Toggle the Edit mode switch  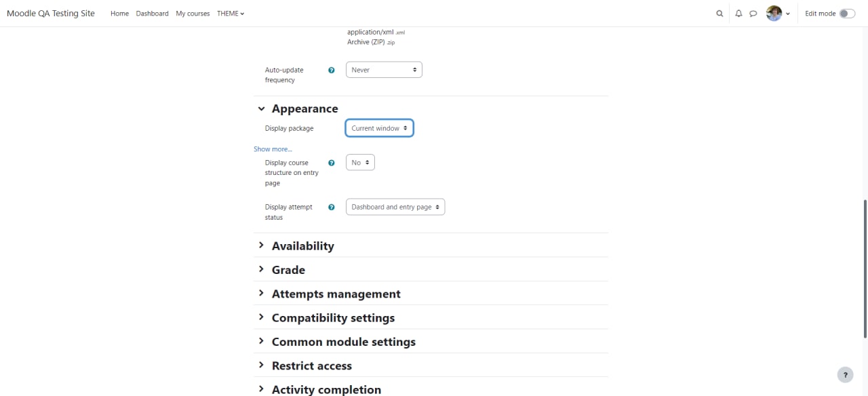coord(847,14)
